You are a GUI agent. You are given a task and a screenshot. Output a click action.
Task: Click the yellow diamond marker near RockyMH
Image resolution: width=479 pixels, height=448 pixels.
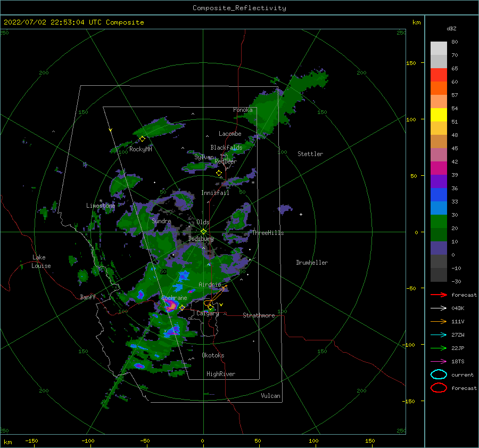[142, 139]
